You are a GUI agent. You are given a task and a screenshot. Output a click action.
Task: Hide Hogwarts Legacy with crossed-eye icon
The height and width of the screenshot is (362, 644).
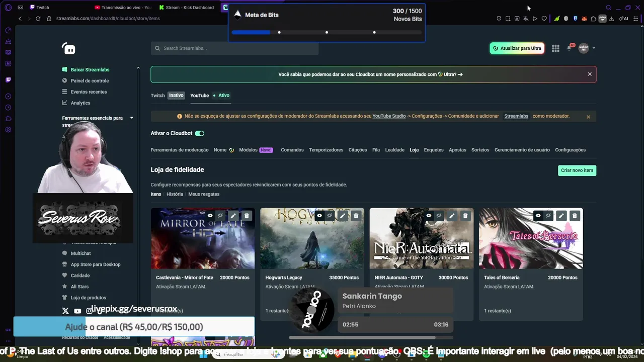[330, 216]
